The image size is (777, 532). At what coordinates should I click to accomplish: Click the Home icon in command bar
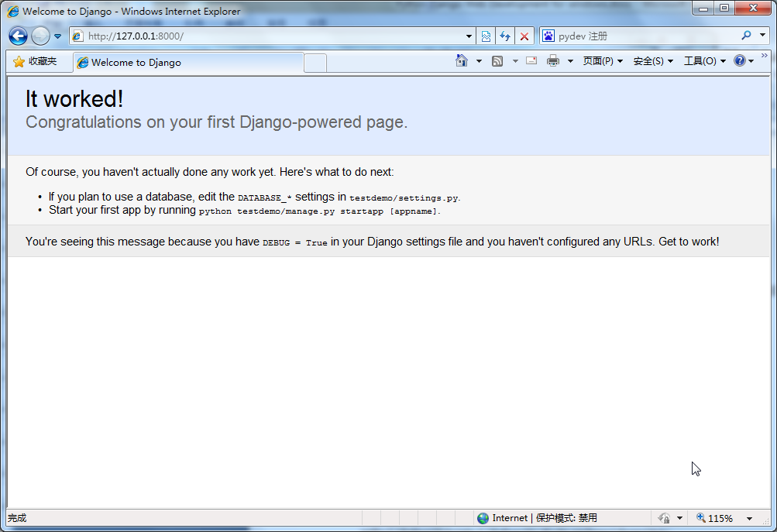(x=462, y=61)
